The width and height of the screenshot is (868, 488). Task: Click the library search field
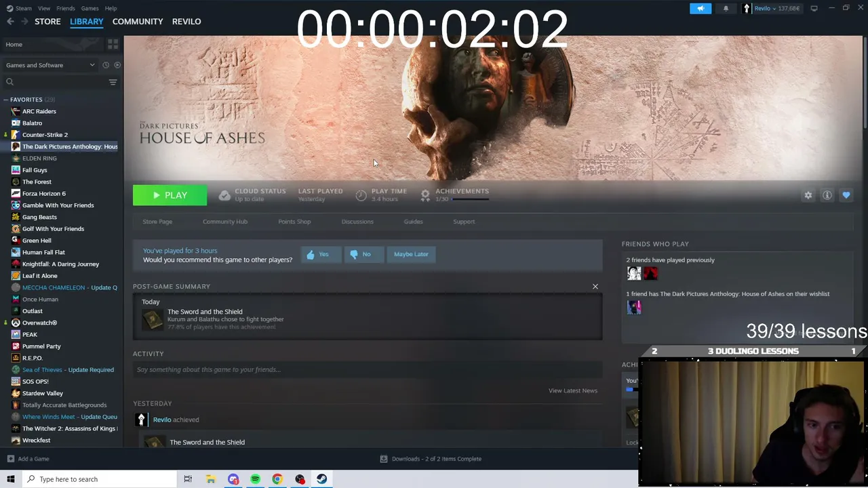[x=56, y=82]
